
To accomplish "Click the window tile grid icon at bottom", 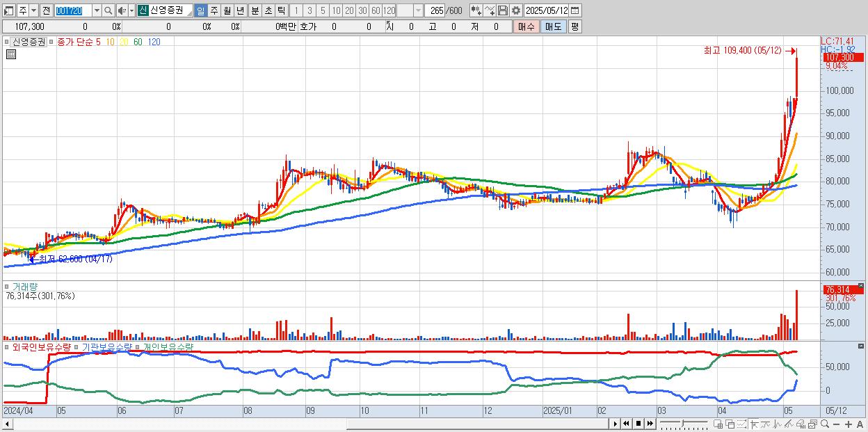I will (718, 424).
